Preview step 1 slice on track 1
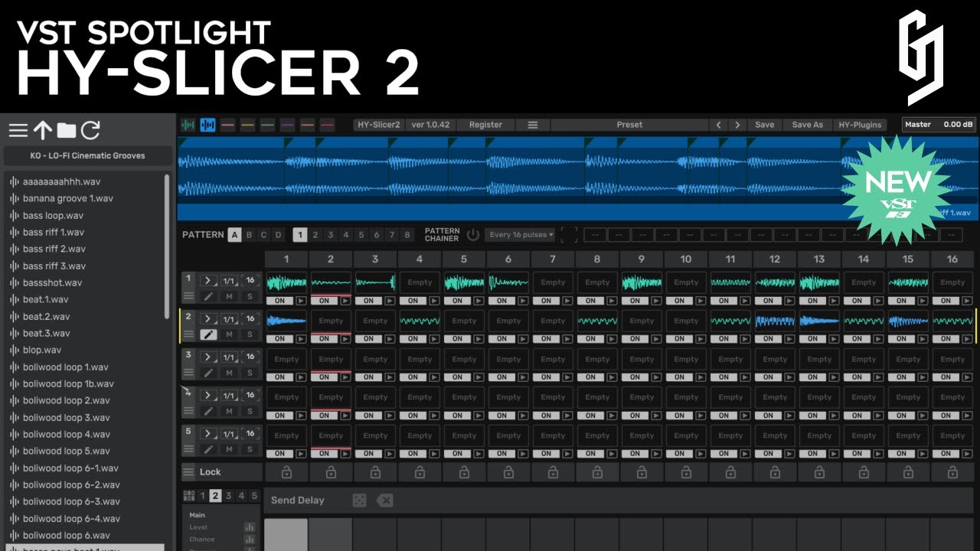This screenshot has height=551, width=980. (x=301, y=301)
